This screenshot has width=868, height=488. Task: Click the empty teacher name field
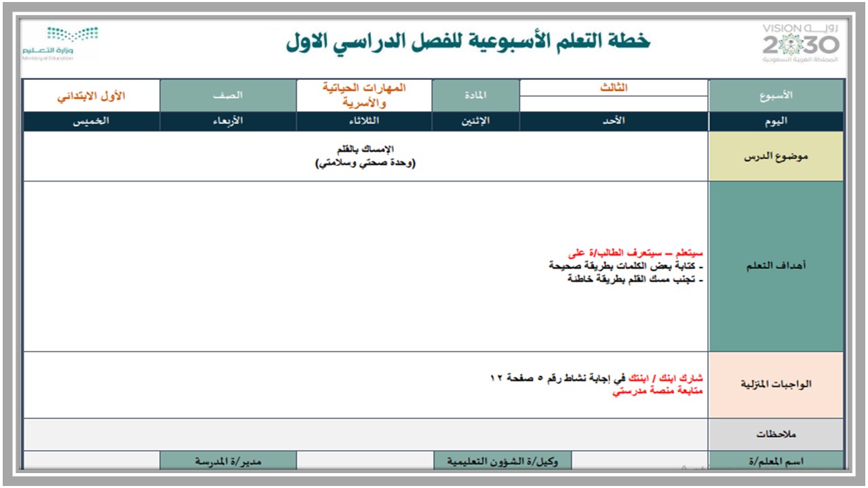[640, 461]
